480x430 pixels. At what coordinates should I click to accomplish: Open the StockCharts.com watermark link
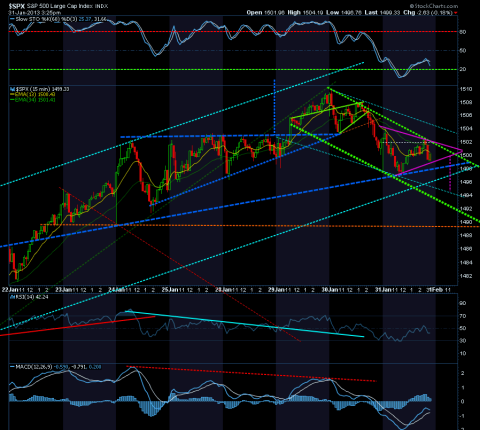point(434,6)
